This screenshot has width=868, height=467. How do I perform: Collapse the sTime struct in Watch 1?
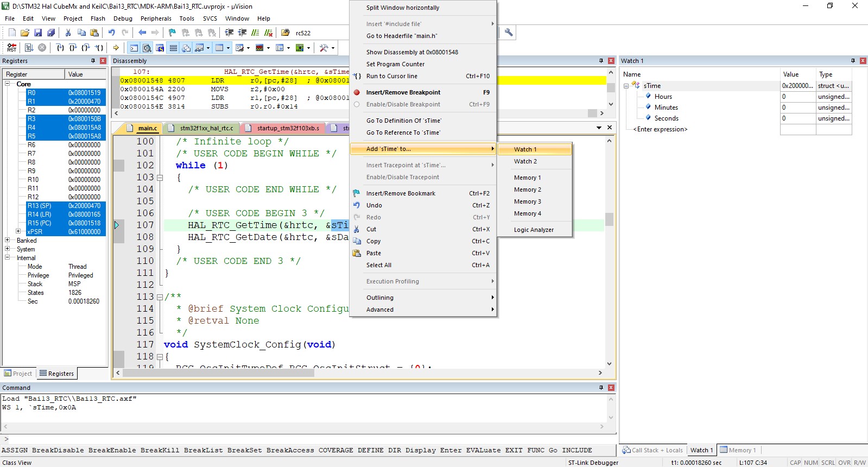[626, 86]
